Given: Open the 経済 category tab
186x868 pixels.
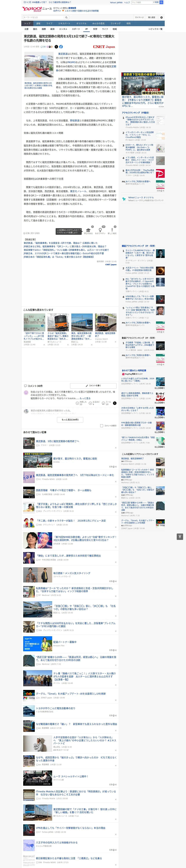Looking at the screenshot, I should 52,29.
